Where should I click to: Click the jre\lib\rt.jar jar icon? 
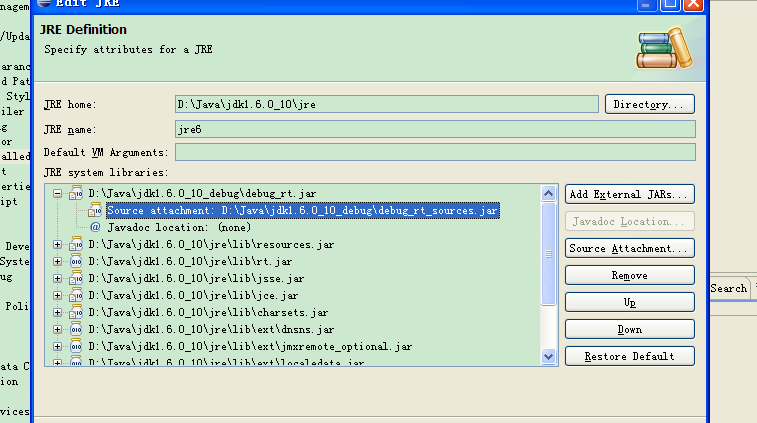[76, 261]
